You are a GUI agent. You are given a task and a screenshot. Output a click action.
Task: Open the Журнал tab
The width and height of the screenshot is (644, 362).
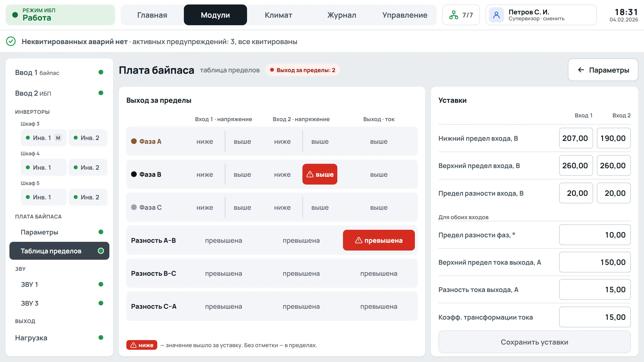pyautogui.click(x=342, y=15)
